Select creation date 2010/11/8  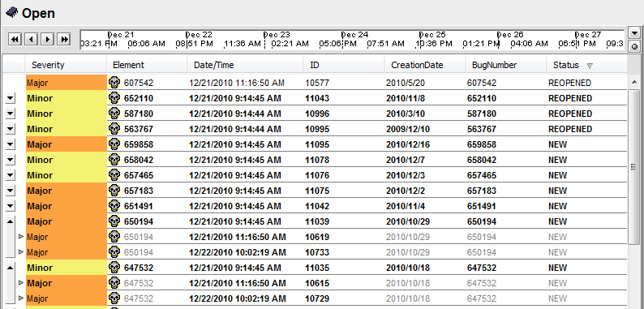(x=406, y=98)
